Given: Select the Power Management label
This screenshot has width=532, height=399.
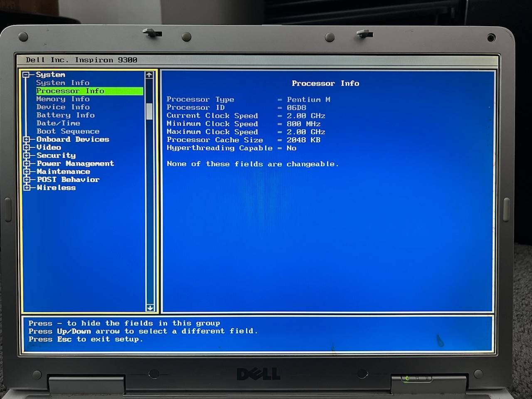Looking at the screenshot, I should point(75,163).
